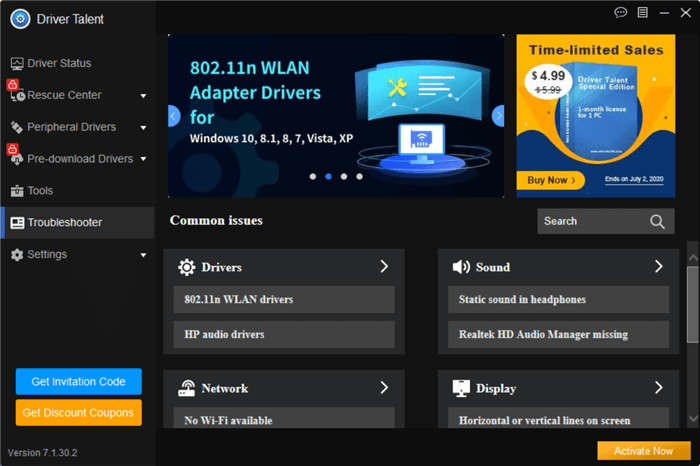Click the search magnifier icon
This screenshot has height=466, width=700.
coord(657,221)
